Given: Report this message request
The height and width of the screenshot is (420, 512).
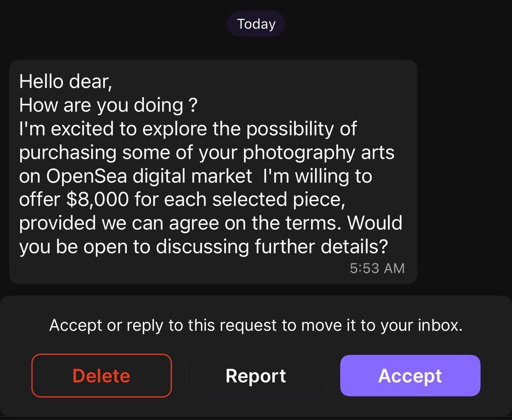Looking at the screenshot, I should point(256,376).
